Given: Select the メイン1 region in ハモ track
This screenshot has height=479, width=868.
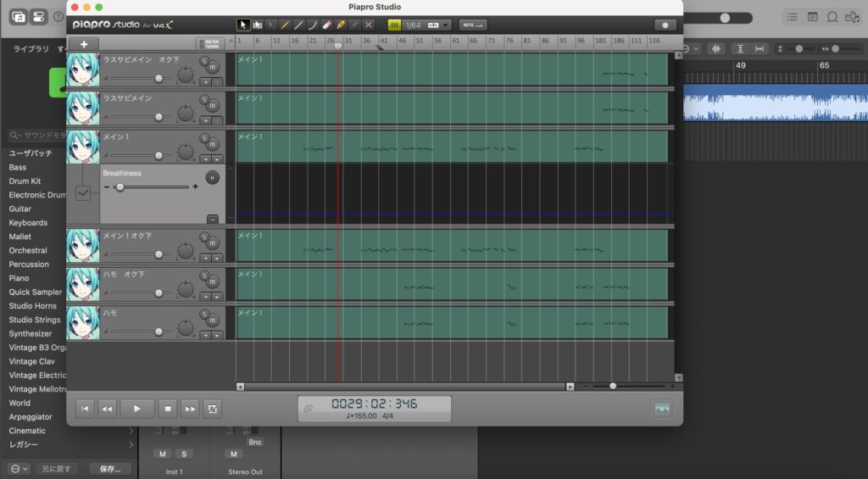Looking at the screenshot, I should coord(452,323).
